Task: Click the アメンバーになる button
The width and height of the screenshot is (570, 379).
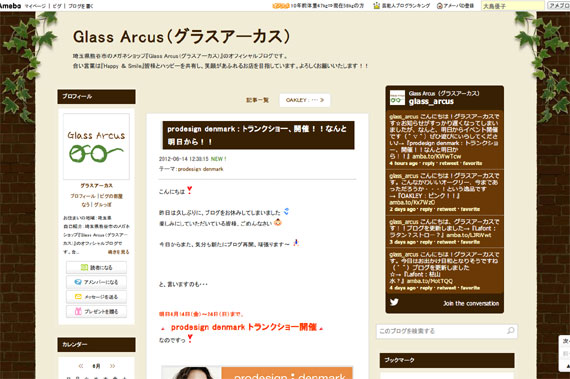Action: click(x=96, y=282)
